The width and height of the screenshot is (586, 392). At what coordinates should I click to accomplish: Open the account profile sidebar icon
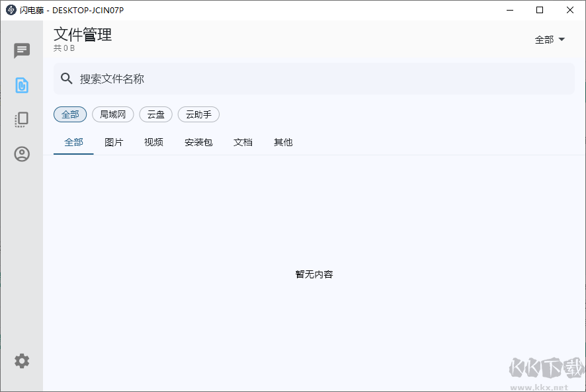coord(22,154)
